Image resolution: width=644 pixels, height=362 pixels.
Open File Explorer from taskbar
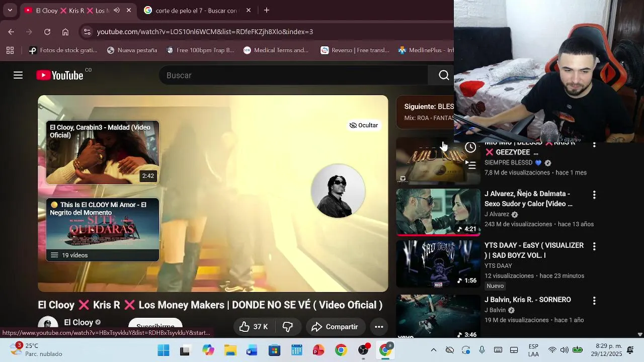(x=230, y=350)
